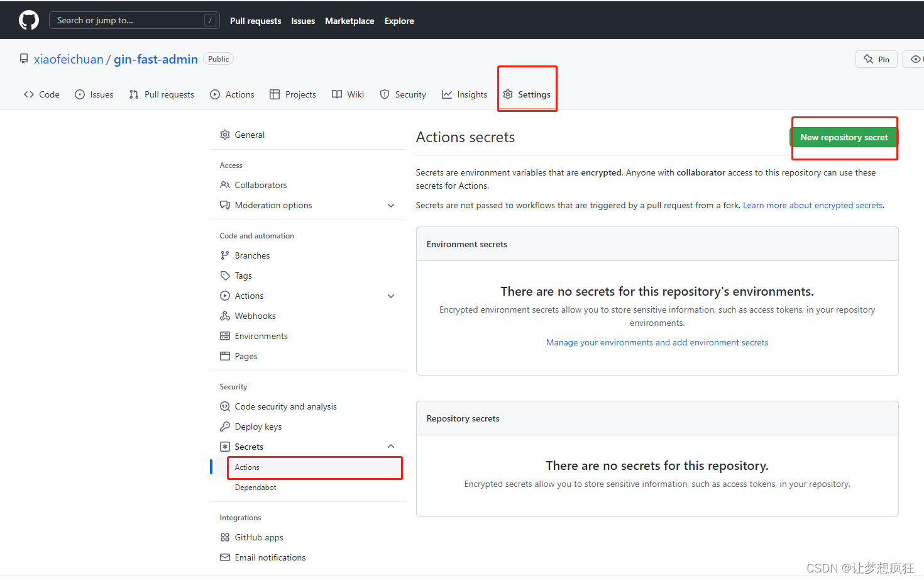Screen dimensions: 924x580
Task: Click the Settings tab gear icon
Action: coord(508,94)
